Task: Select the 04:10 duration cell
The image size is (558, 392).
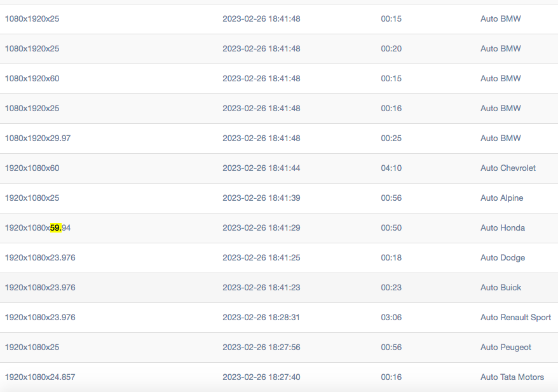Action: tap(391, 168)
